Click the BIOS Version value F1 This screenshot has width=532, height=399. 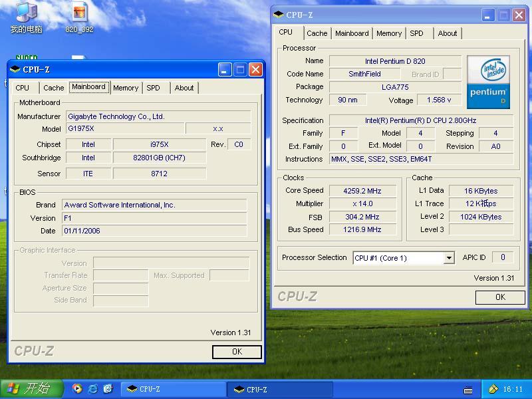[x=154, y=218]
